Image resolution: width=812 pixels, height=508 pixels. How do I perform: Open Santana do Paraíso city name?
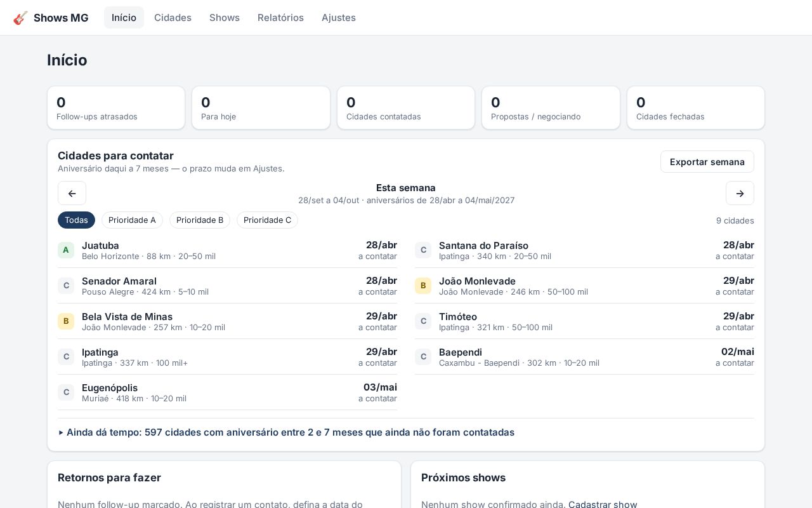pos(483,245)
